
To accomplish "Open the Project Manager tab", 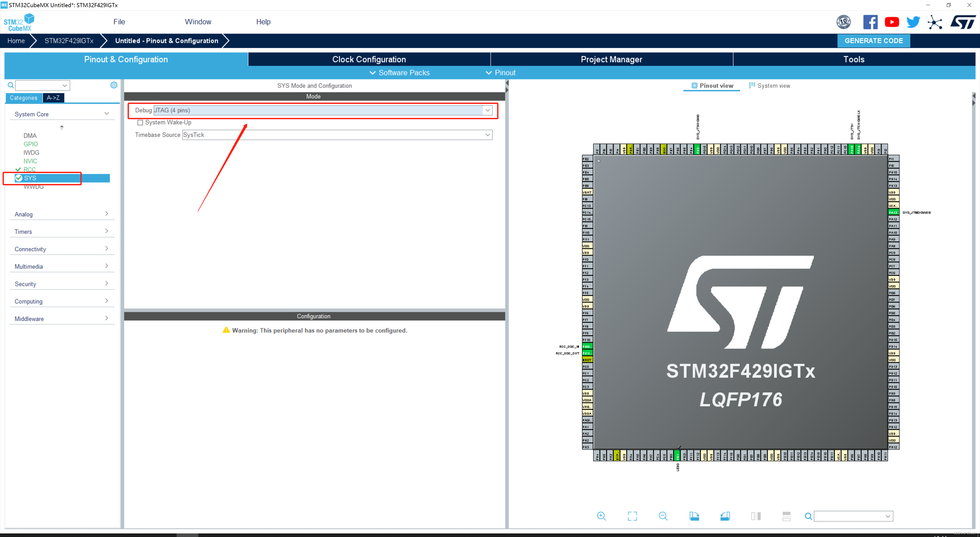I will pos(610,59).
